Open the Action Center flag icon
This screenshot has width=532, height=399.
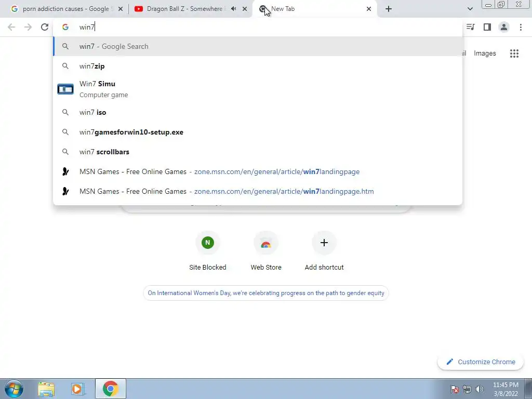click(x=455, y=389)
